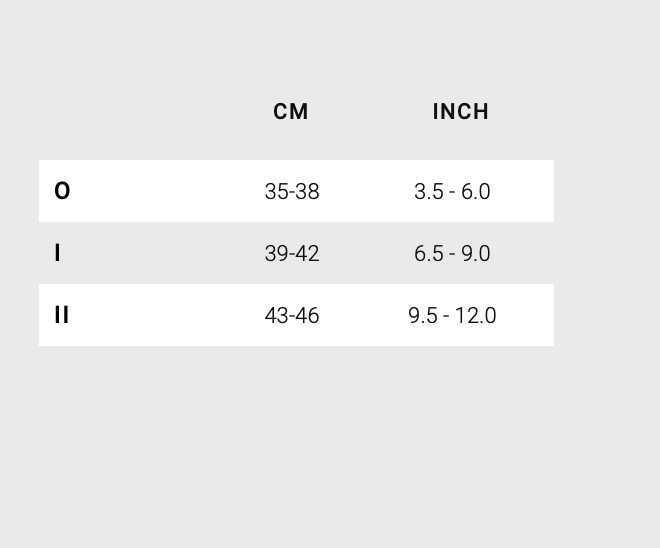Click the 6.0 upper inch bound
Screen dimensions: 660x548
pyautogui.click(x=476, y=192)
